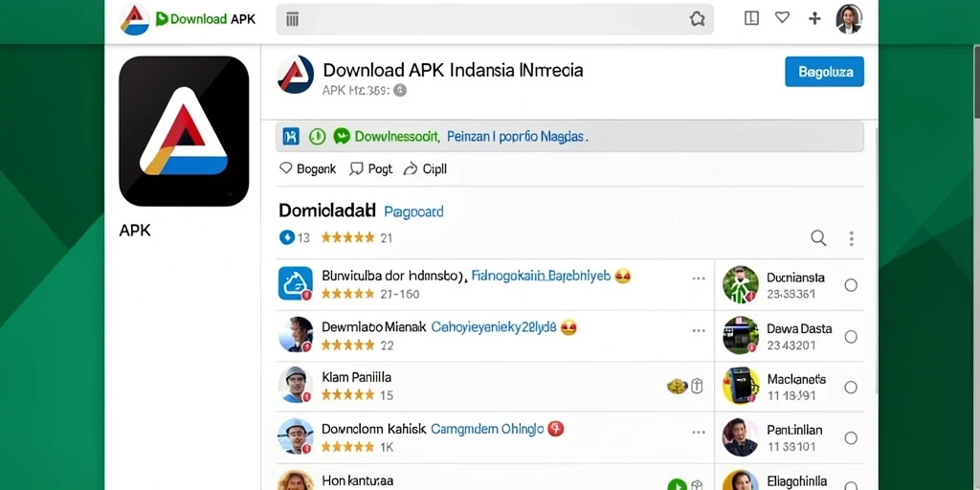Open more options for Dewmlabo Mienak row
The image size is (980, 490).
coord(698,330)
